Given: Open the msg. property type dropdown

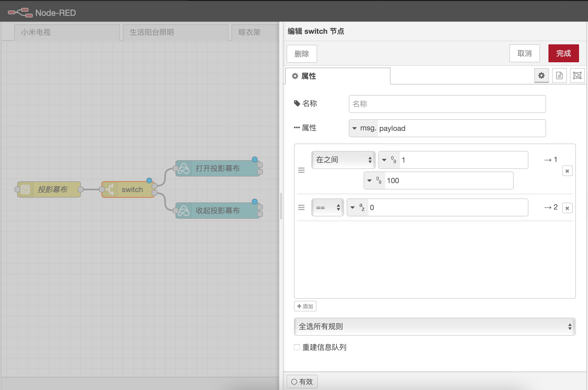Looking at the screenshot, I should click(x=364, y=128).
